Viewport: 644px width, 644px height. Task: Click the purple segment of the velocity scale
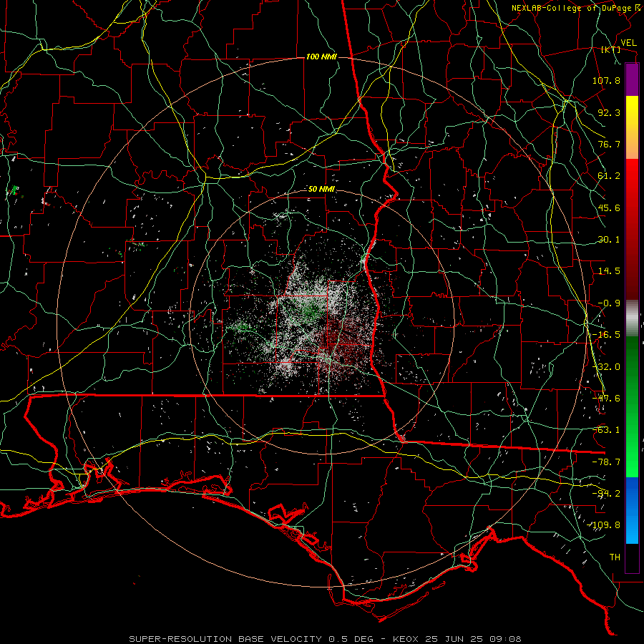[x=632, y=79]
